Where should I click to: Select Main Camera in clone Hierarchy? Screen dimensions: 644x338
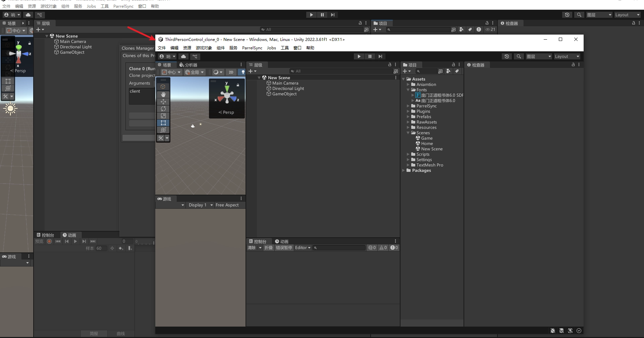[x=285, y=83]
